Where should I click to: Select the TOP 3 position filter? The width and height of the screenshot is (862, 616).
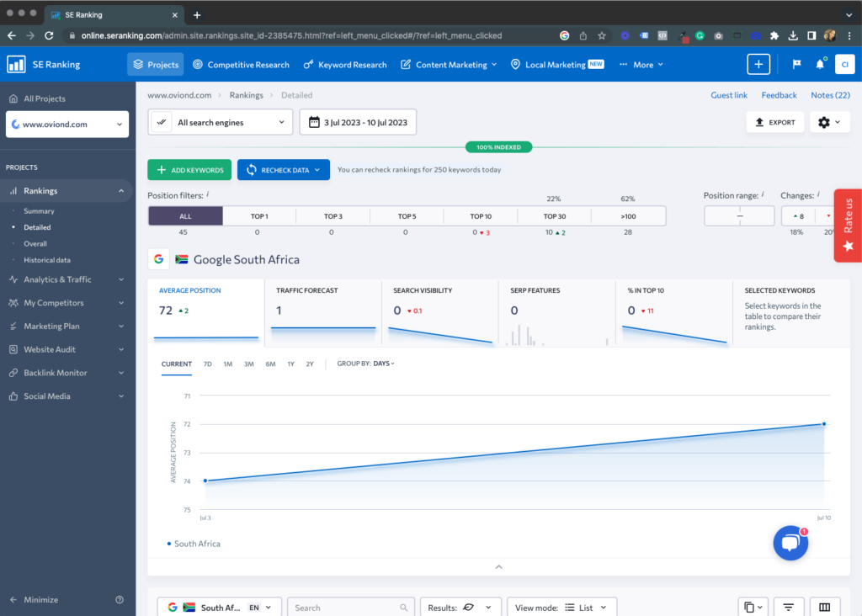(x=333, y=216)
